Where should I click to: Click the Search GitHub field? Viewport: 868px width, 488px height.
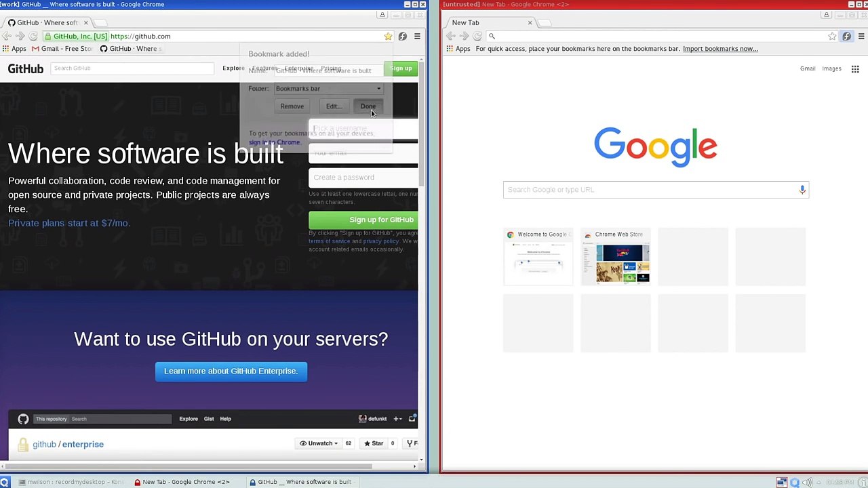click(132, 68)
